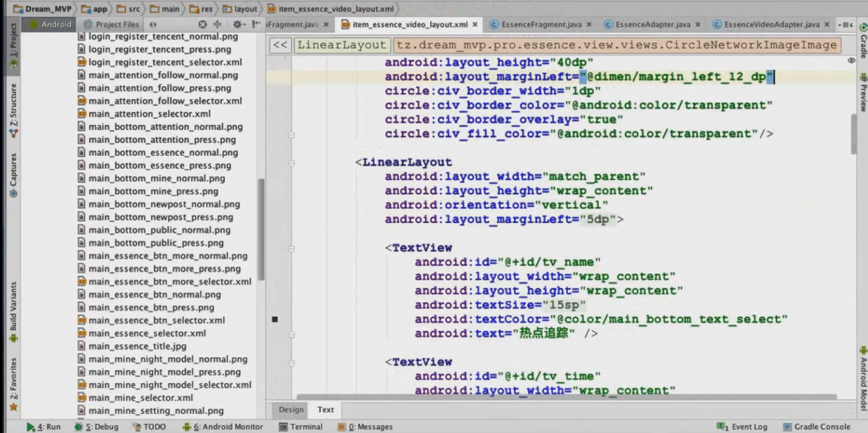Switch to the Text tab
This screenshot has height=433, width=868.
pyautogui.click(x=325, y=410)
